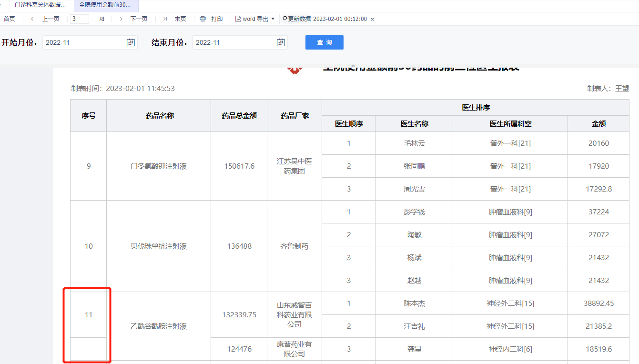Screen dimensions: 639x364
Task: Click the printer icon next to 打印
Action: point(203,19)
